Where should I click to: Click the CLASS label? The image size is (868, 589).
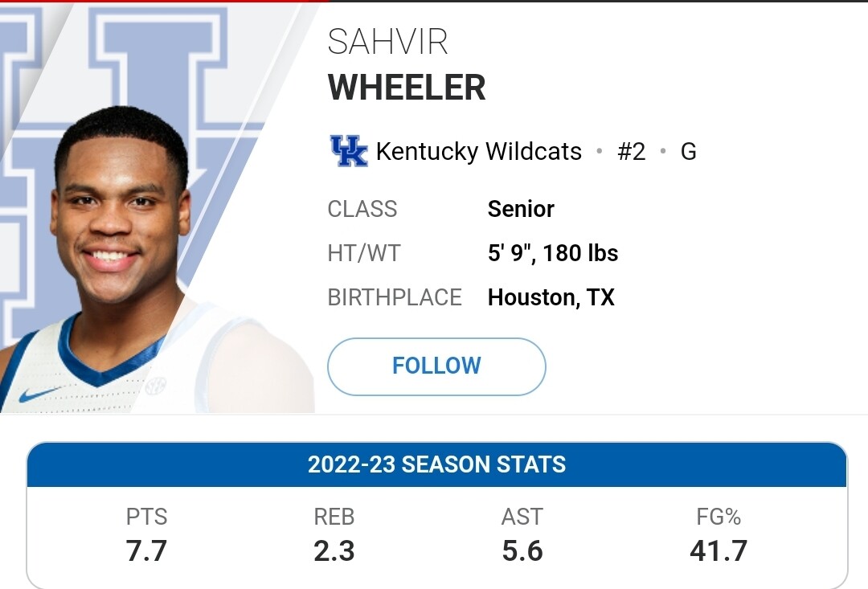(362, 209)
